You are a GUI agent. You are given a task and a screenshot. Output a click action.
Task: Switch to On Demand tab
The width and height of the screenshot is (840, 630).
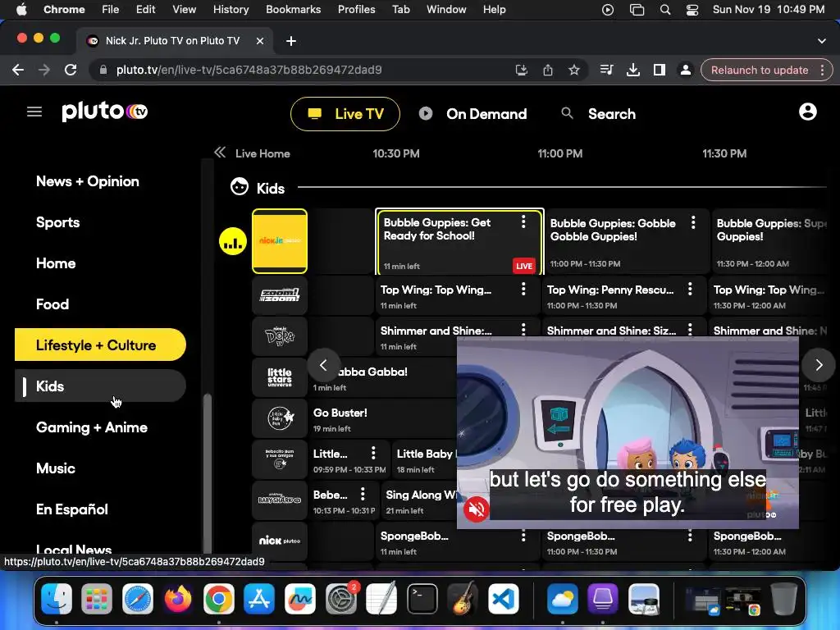(473, 113)
